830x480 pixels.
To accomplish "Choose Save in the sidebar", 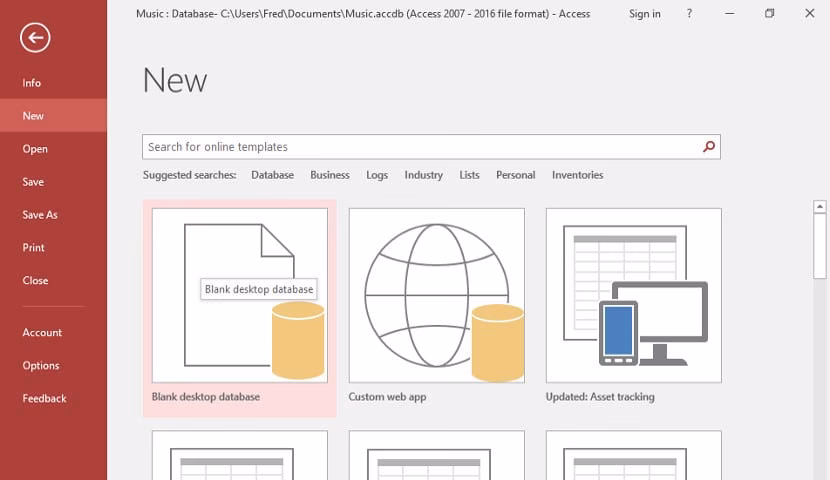I will [x=53, y=182].
